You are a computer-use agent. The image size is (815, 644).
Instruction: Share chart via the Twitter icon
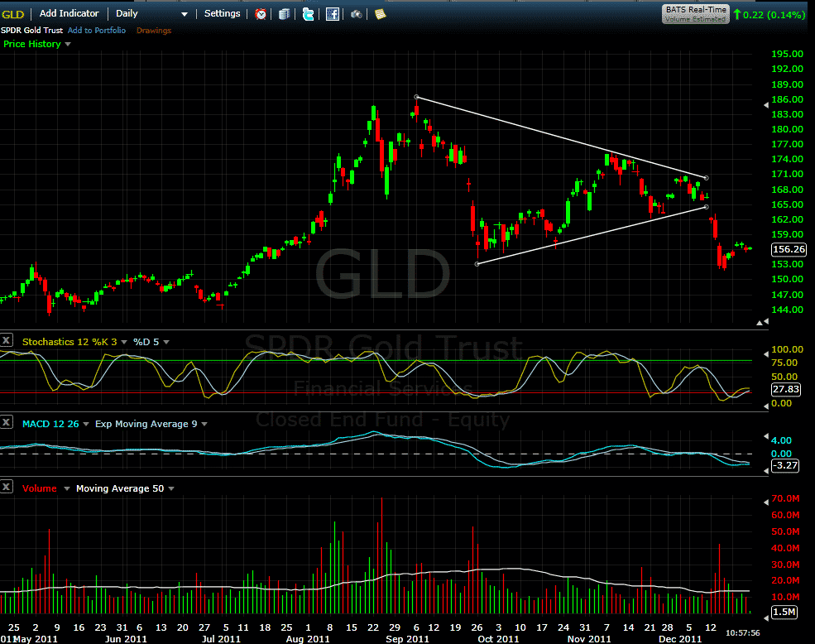[x=309, y=14]
